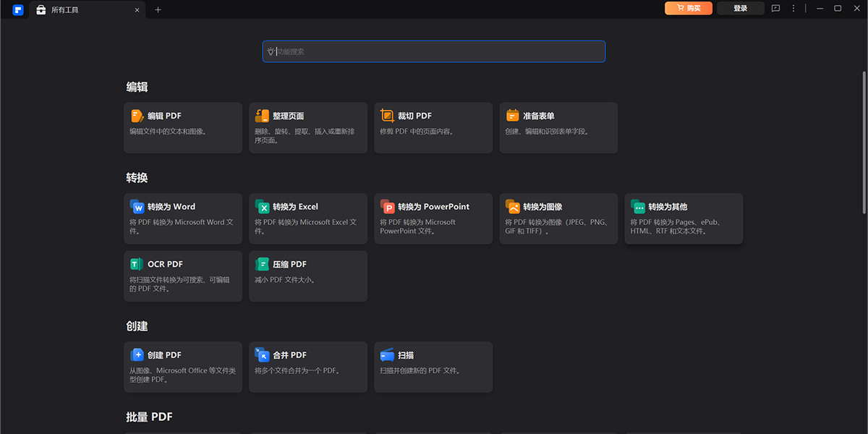Screen dimensions: 868x434
Task: Add a new tab with plus button
Action: click(x=158, y=10)
